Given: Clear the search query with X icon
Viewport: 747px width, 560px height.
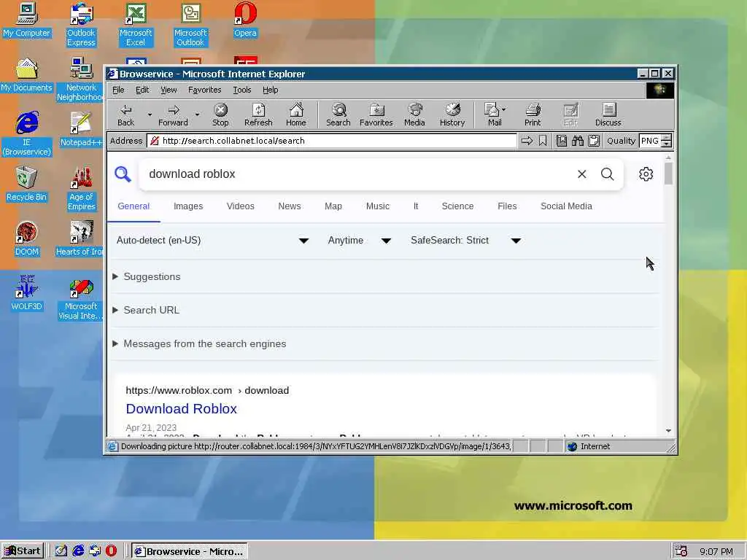Looking at the screenshot, I should click(x=581, y=174).
